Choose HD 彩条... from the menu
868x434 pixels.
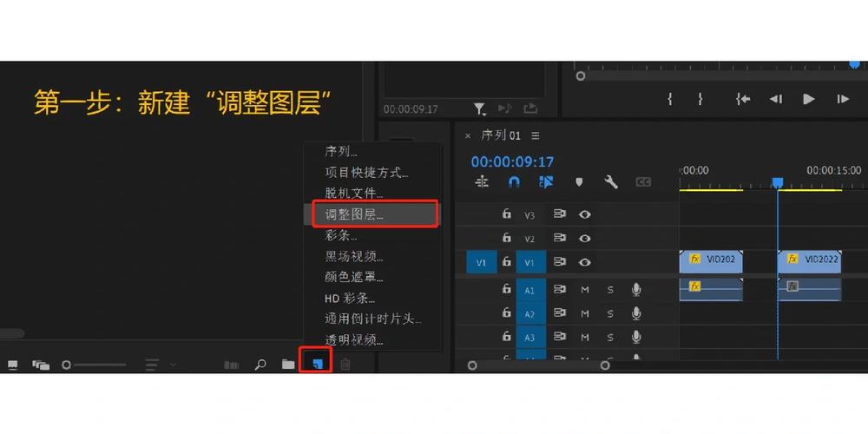350,299
